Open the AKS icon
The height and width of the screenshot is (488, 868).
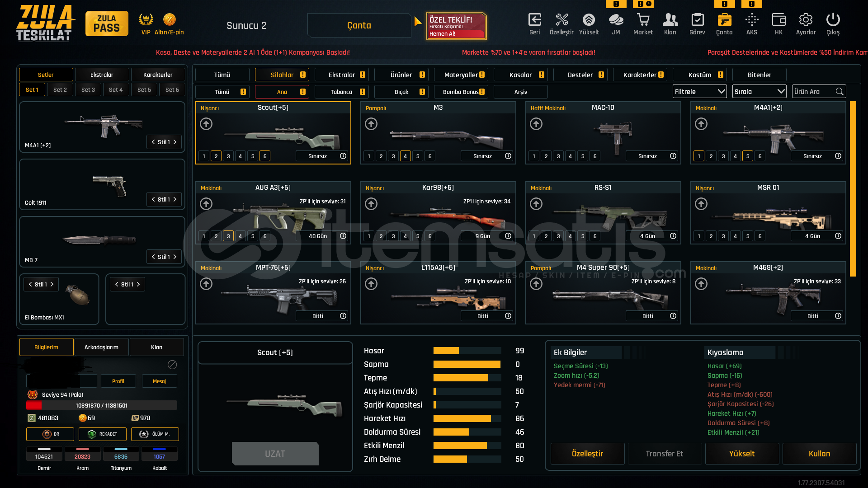point(752,23)
